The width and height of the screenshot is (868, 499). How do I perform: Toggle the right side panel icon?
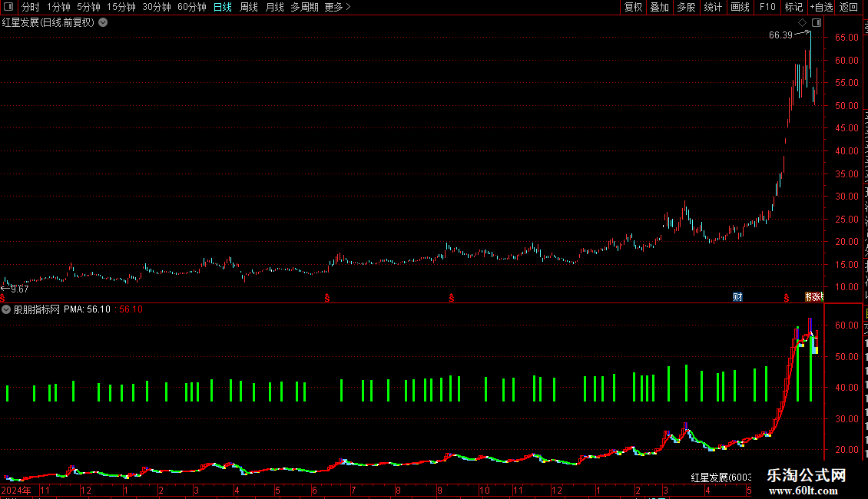(817, 23)
